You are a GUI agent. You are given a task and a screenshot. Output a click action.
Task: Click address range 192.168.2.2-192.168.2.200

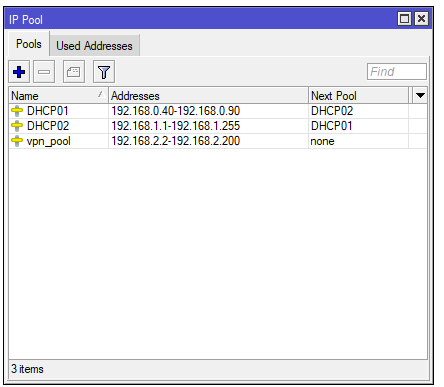pos(176,141)
